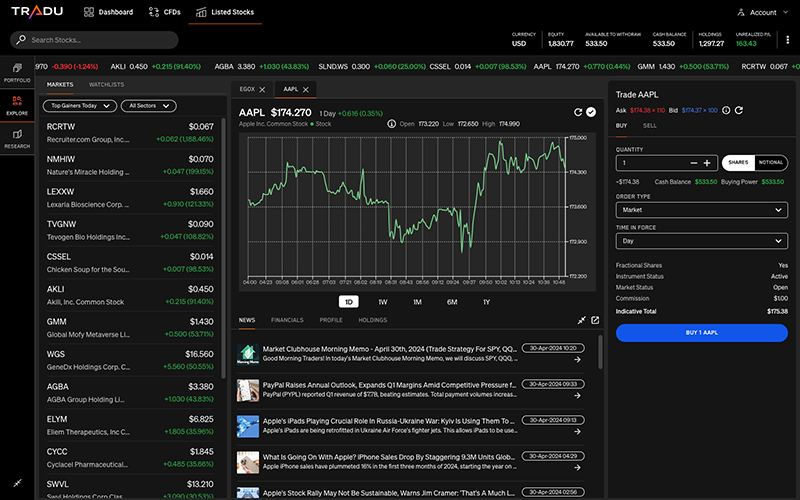
Task: Open All Sectors filter dropdown
Action: (149, 106)
